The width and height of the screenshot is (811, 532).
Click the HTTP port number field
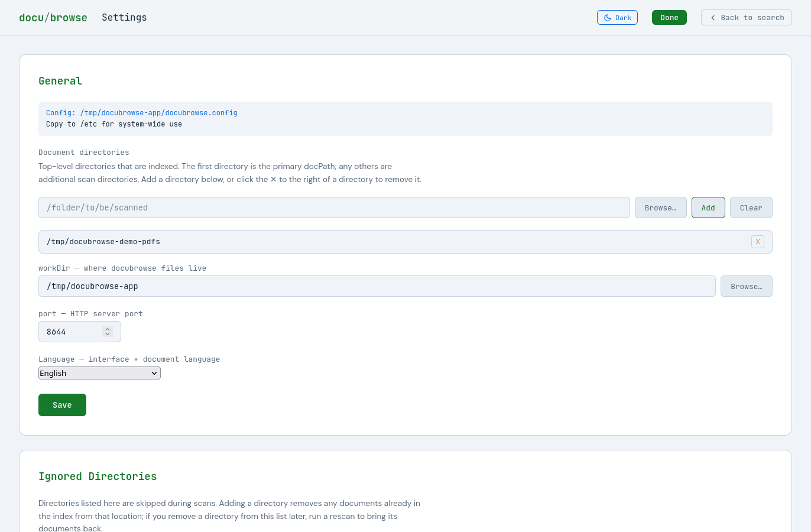(x=80, y=332)
